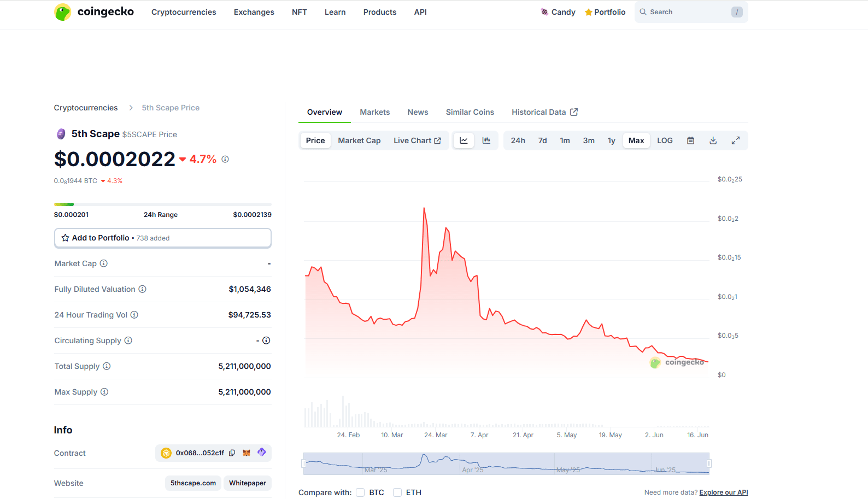Enable BTC comparison checkbox
Viewport: 868px width, 499px height.
[x=360, y=492]
